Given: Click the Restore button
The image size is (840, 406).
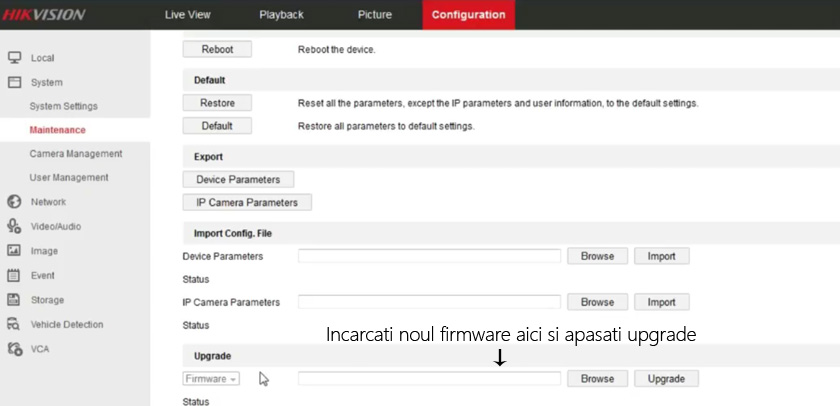Looking at the screenshot, I should click(217, 103).
